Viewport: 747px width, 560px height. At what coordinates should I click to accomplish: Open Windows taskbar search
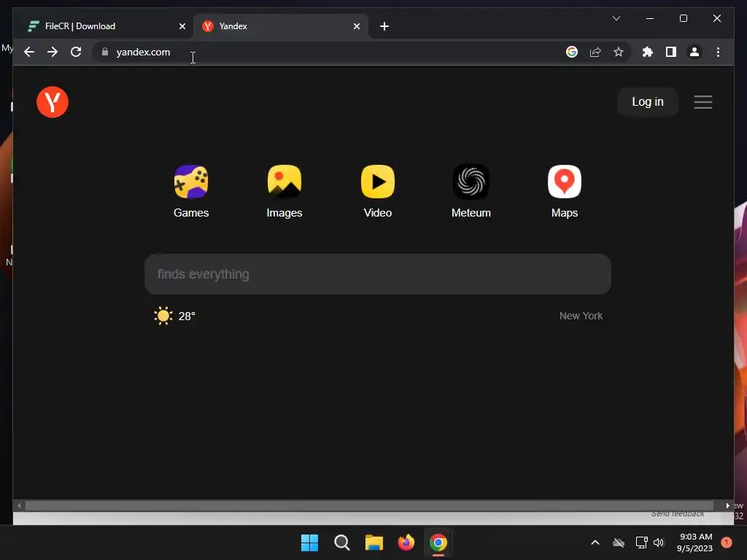pos(342,542)
